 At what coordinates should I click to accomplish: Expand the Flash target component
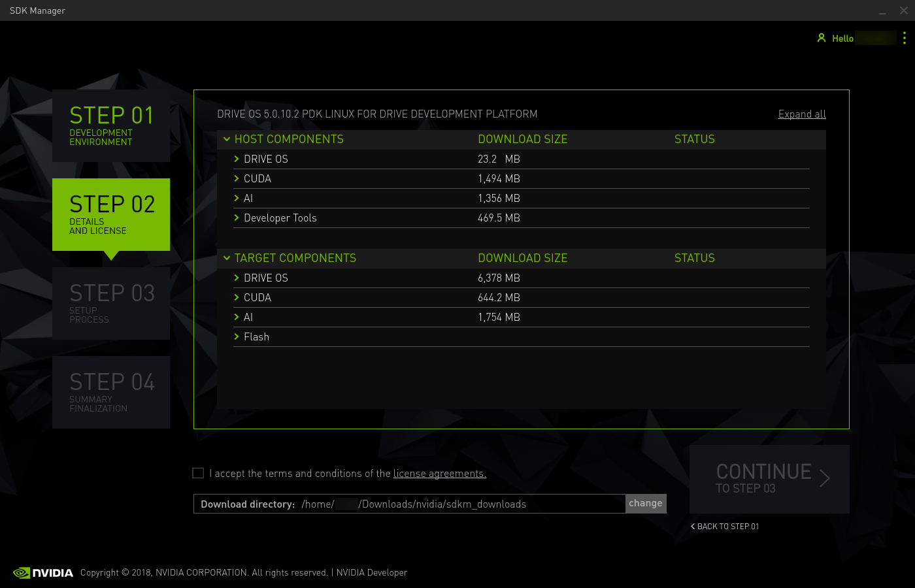237,336
